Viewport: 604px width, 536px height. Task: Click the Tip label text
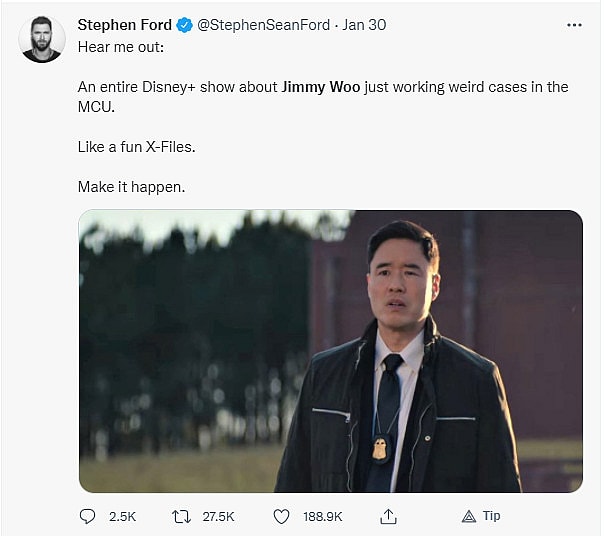[x=491, y=516]
